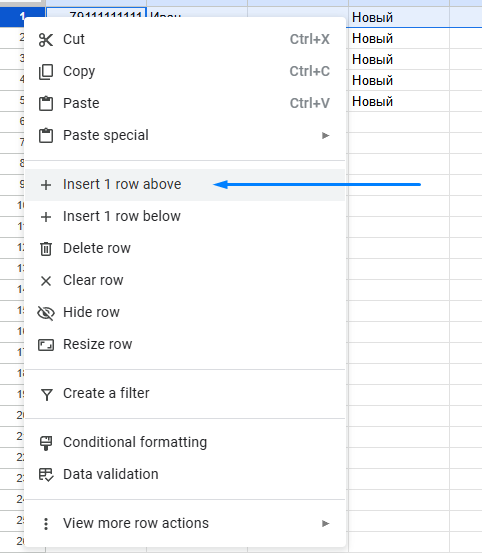Screen dimensions: 482x553
Task: Click the Data validation icon
Action: click(46, 475)
